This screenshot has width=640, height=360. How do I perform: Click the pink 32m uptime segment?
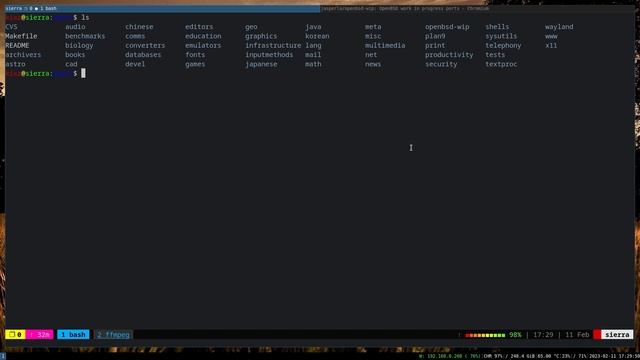coord(40,335)
